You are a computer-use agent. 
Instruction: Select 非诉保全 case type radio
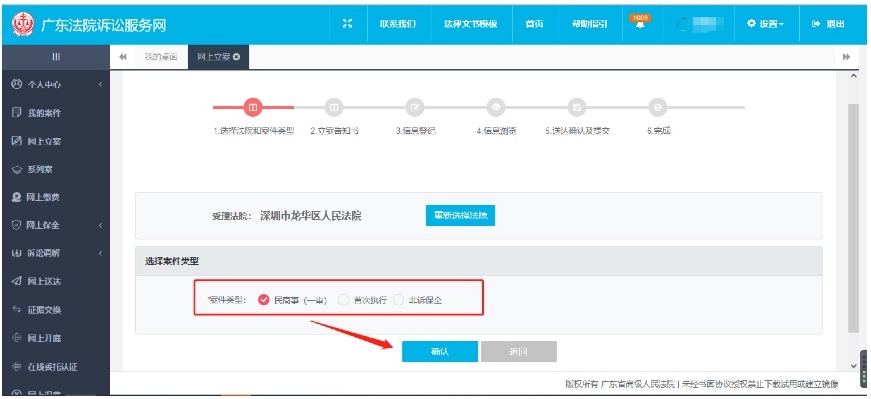[x=398, y=300]
